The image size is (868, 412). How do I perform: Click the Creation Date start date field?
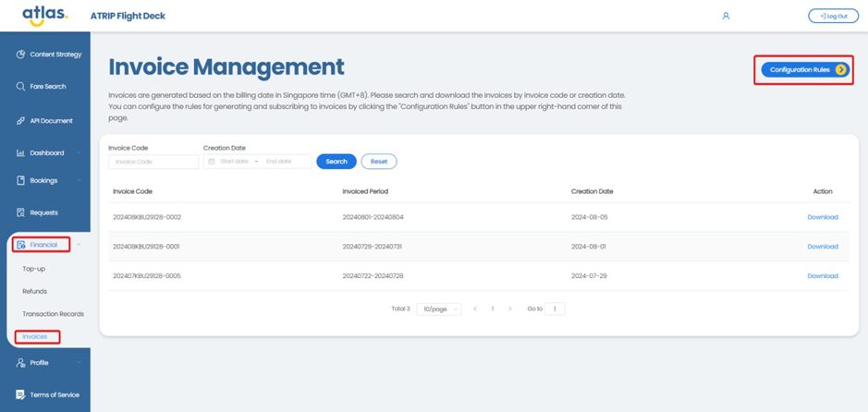(x=234, y=162)
